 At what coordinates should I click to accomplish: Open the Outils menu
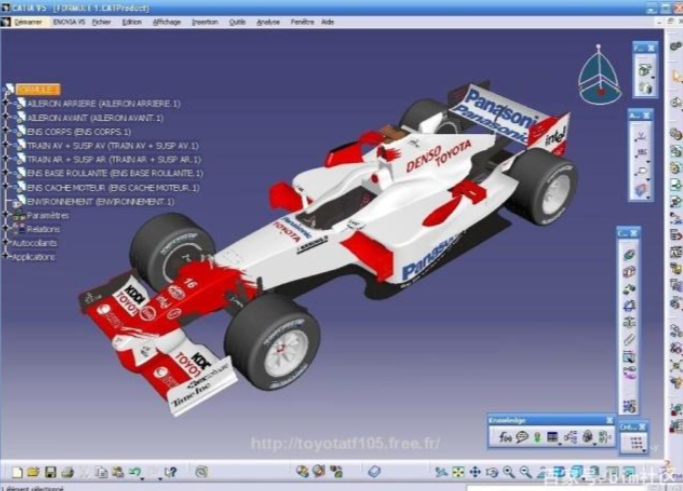pos(237,22)
